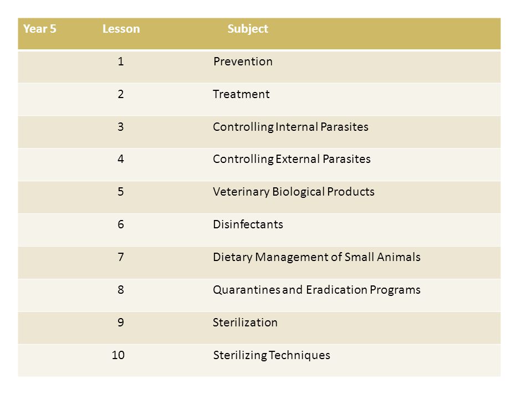This screenshot has width=532, height=399.
Task: Select Veterinary Biological Products entry
Action: point(294,192)
